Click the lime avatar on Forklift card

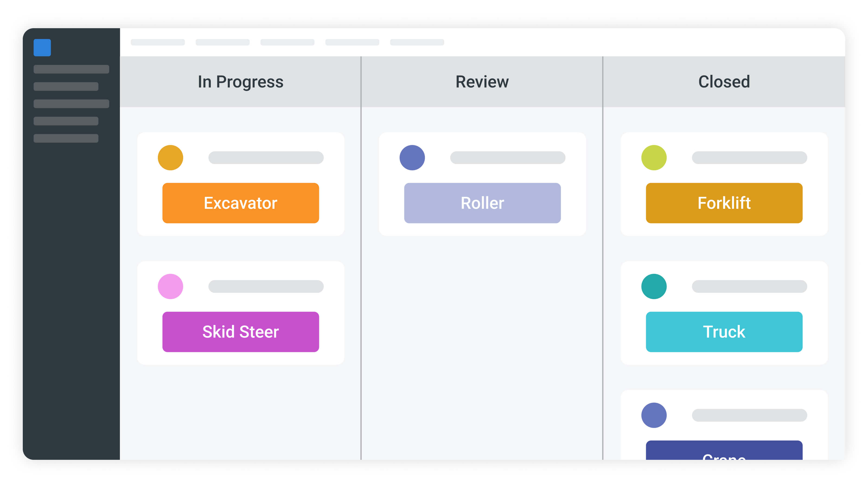click(654, 158)
